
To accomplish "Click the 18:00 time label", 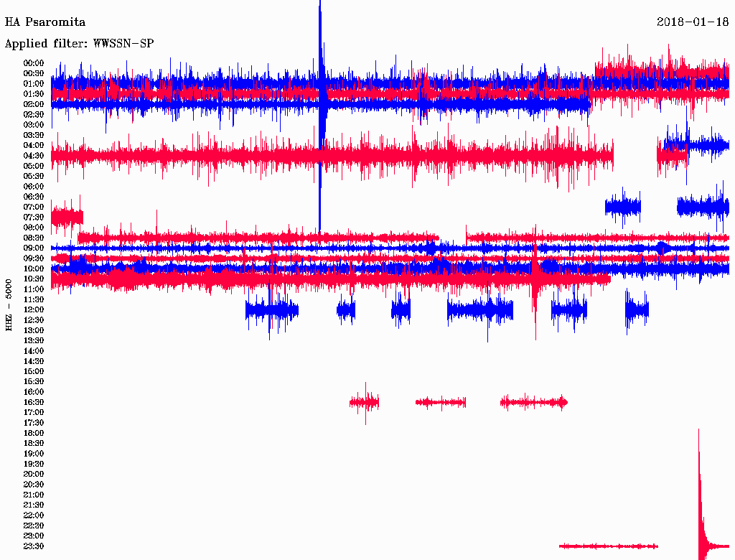I will tap(34, 433).
